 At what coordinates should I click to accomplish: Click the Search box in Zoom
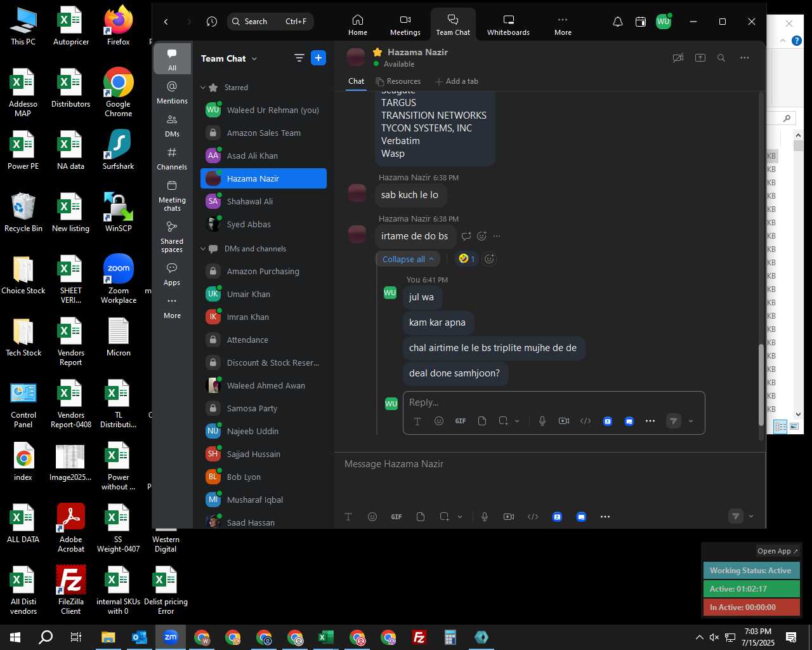(x=270, y=22)
